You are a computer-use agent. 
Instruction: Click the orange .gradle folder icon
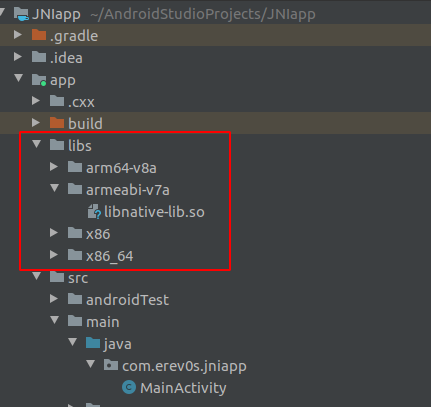pos(39,35)
